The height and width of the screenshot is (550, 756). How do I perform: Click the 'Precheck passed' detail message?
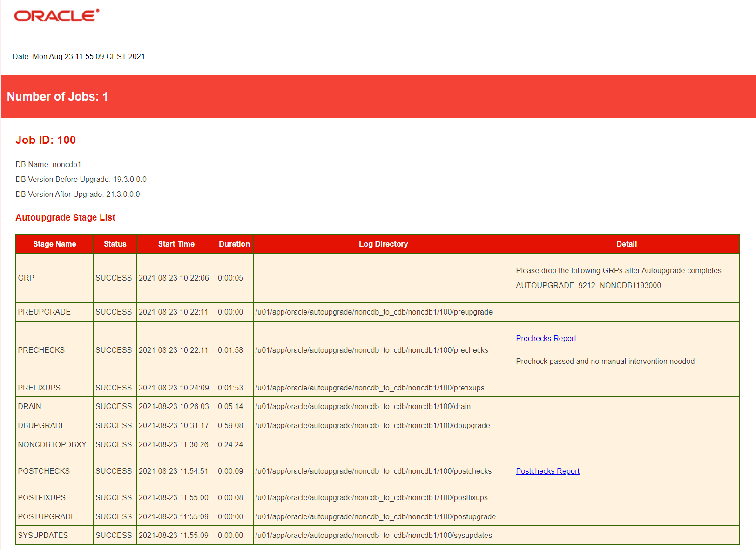pos(605,361)
